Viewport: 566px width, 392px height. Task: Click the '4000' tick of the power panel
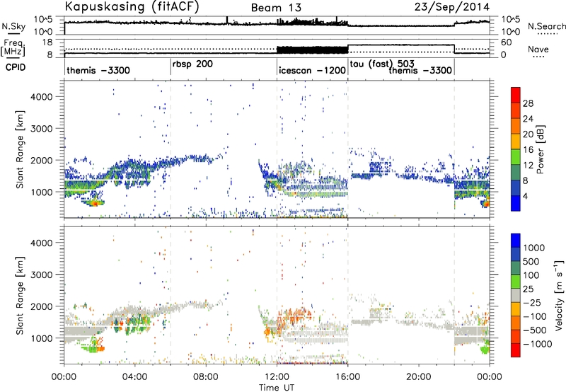click(41, 97)
